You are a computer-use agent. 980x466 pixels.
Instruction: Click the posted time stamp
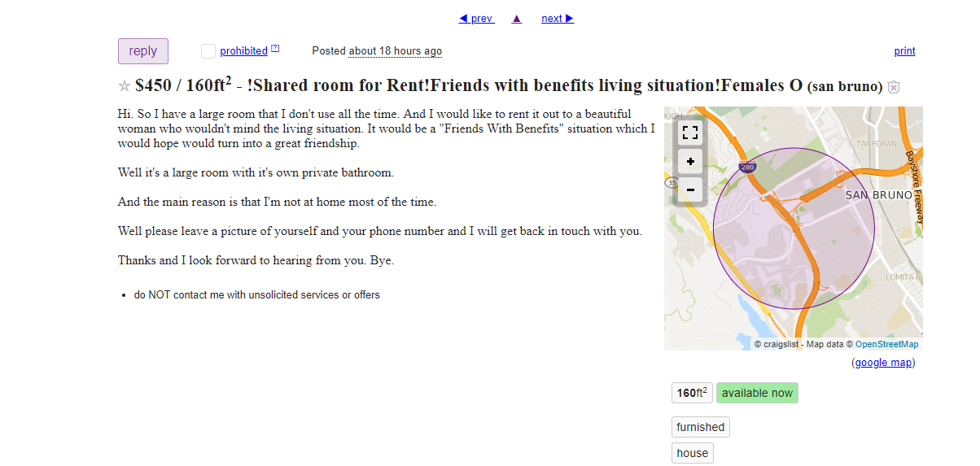click(395, 51)
